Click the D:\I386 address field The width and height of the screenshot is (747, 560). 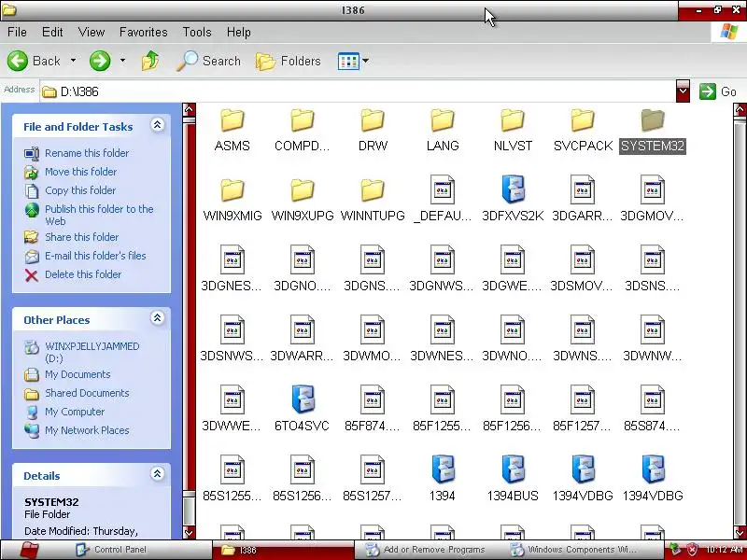(358, 91)
